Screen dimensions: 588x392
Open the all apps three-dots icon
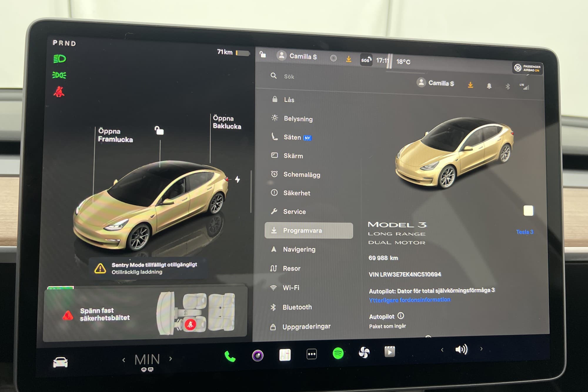[311, 354]
